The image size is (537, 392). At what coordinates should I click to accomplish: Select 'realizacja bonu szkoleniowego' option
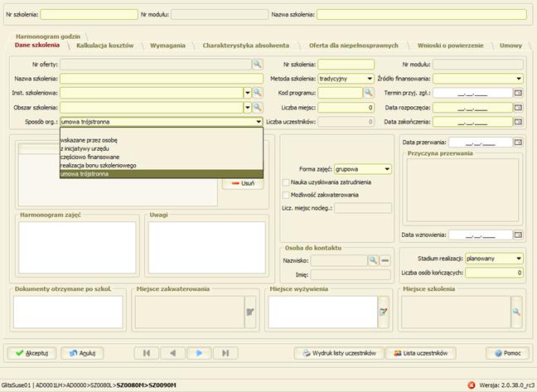pyautogui.click(x=162, y=166)
